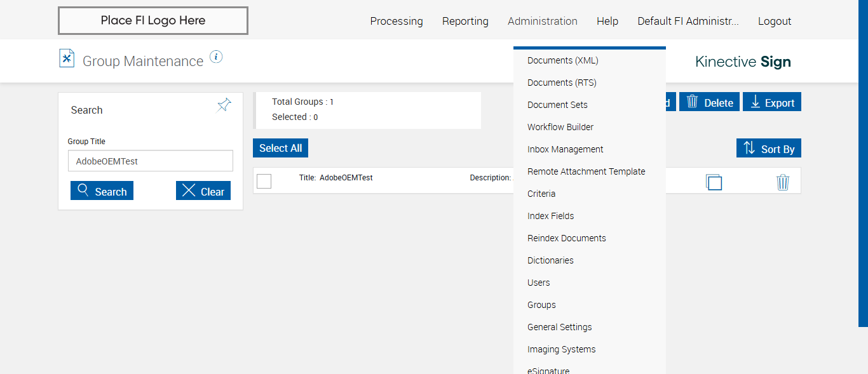
Task: Clear search fields using the X Clear button
Action: (x=203, y=191)
